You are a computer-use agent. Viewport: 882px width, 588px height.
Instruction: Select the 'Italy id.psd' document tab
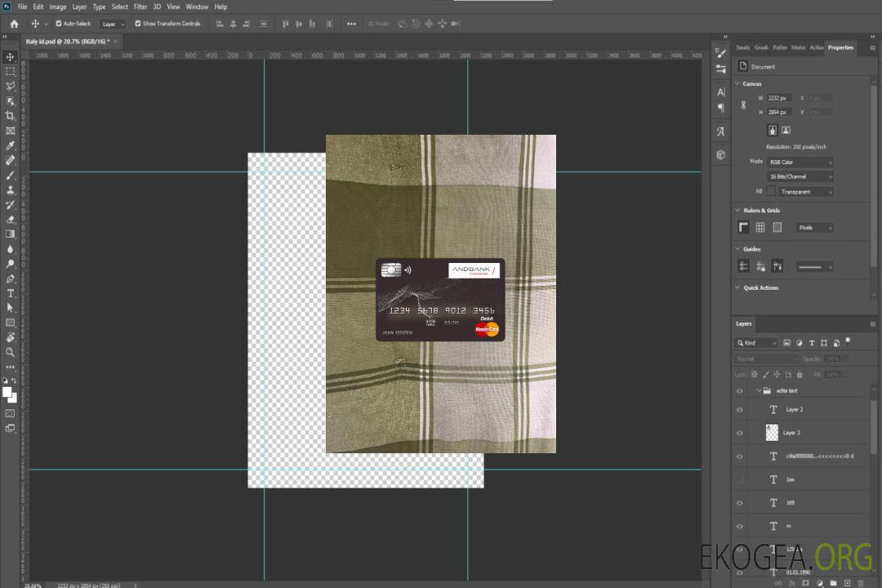(x=68, y=42)
